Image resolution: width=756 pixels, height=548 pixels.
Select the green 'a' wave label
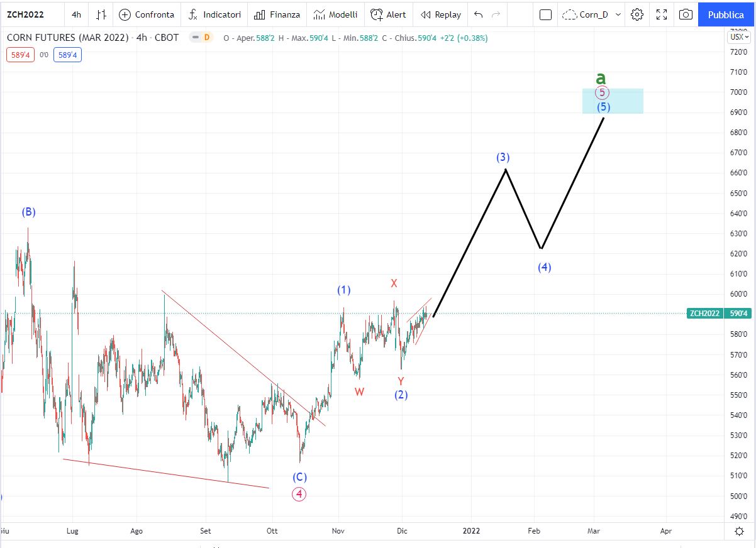coord(601,78)
